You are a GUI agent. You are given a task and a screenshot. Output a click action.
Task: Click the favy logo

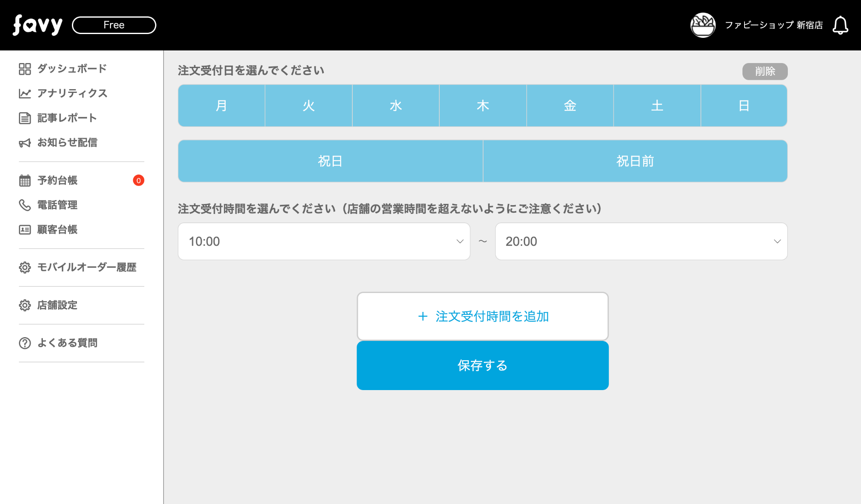click(x=37, y=25)
